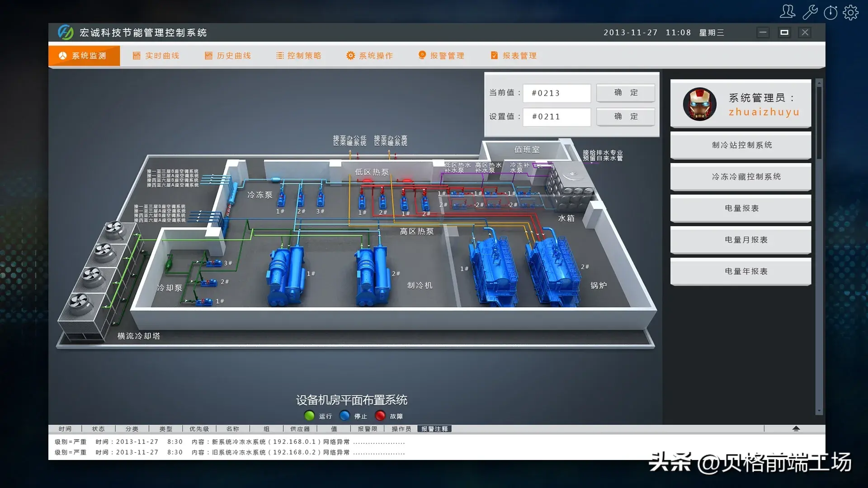Open the gear settings icon at top right

[x=851, y=12]
